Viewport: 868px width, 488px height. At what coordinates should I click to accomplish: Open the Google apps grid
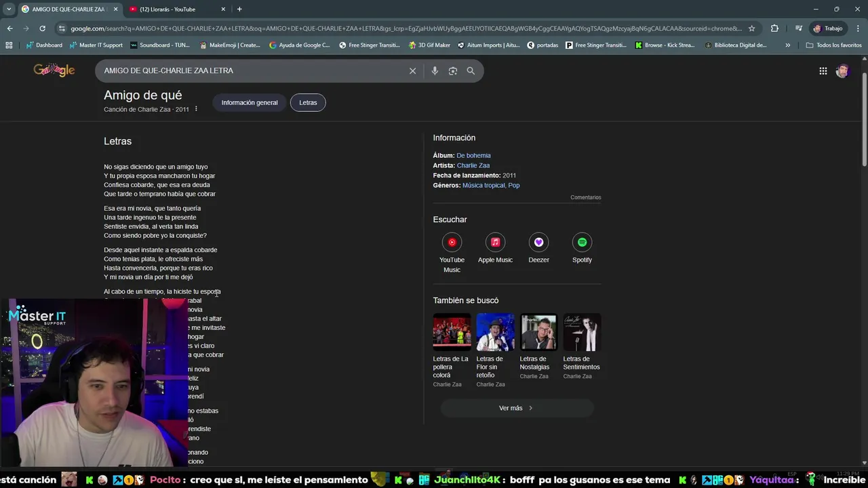point(823,70)
